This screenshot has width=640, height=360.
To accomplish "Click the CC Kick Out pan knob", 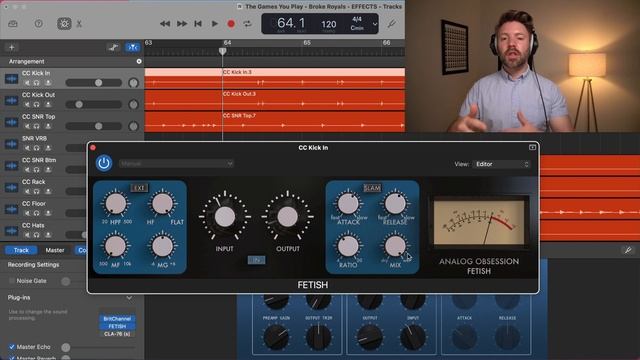I will click(x=133, y=104).
